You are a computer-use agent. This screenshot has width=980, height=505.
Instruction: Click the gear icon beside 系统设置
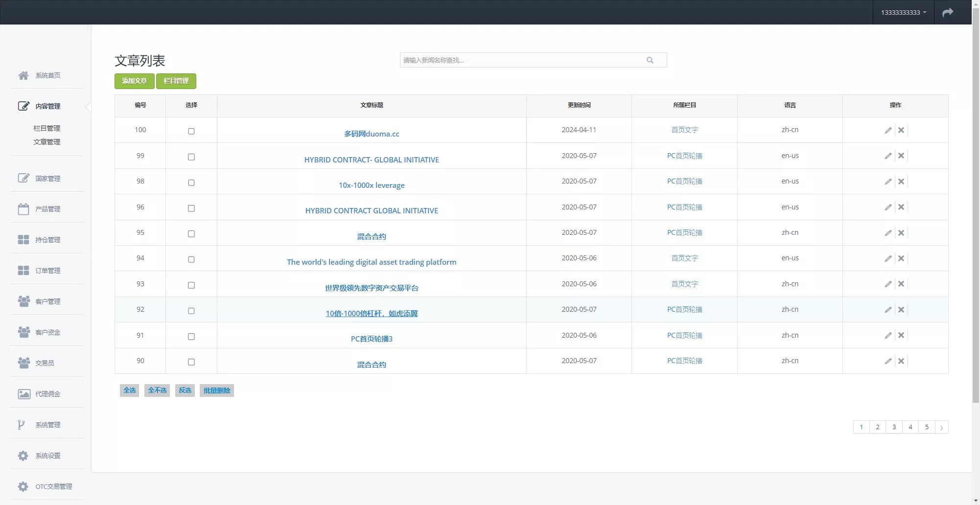click(23, 456)
